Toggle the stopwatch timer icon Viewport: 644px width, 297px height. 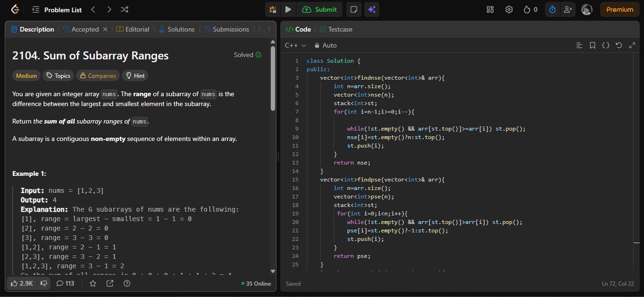click(x=552, y=9)
